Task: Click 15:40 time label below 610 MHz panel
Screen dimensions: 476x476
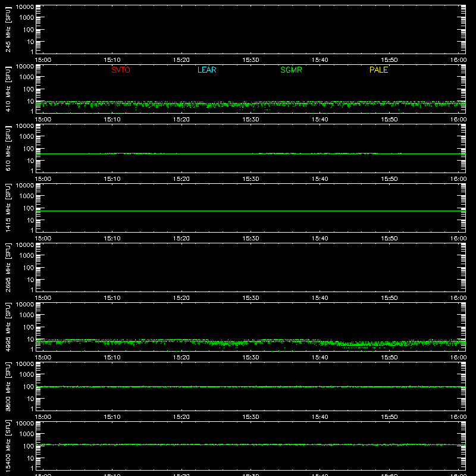Action: pos(320,179)
